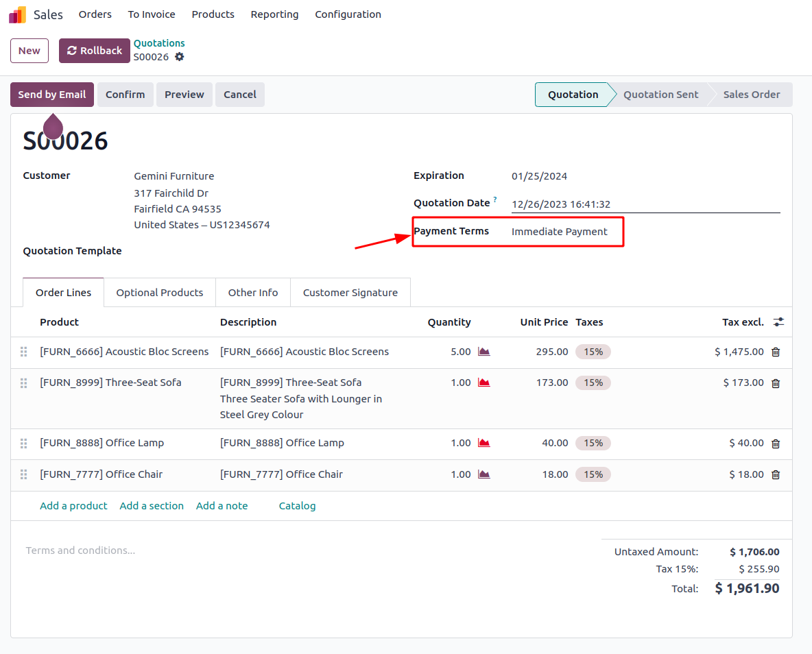Image resolution: width=812 pixels, height=654 pixels.
Task: Click the Add a product link
Action: (x=73, y=506)
